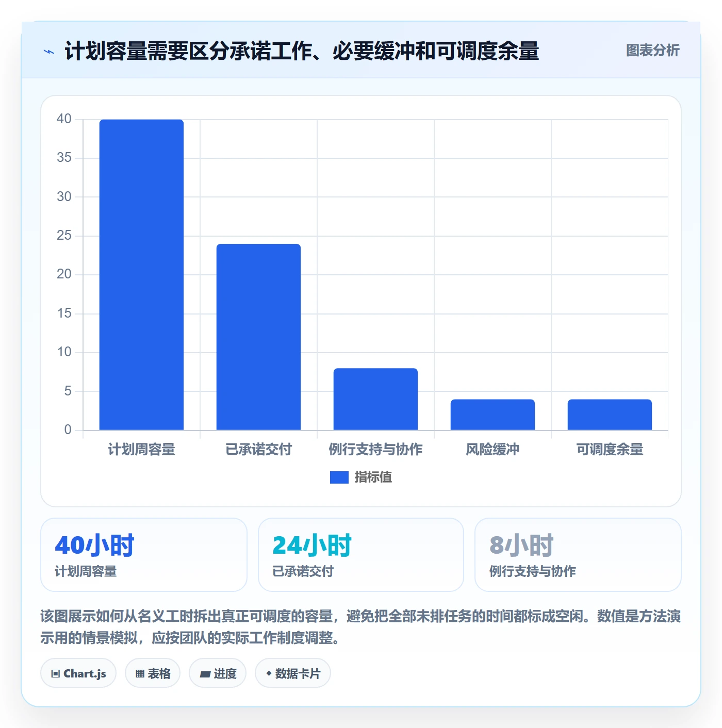Click the grid icon in 表格 chip
The width and height of the screenshot is (722, 728).
tap(140, 673)
